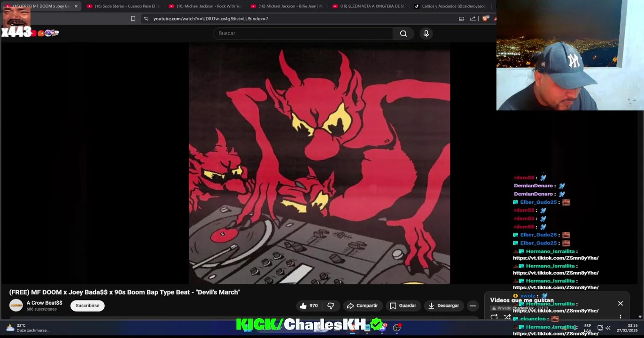Click the youtube.com URL in address bar
The width and height of the screenshot is (644, 338).
tap(210, 19)
